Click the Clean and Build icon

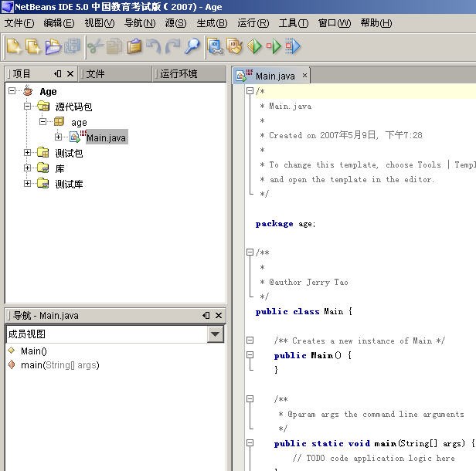pos(235,46)
